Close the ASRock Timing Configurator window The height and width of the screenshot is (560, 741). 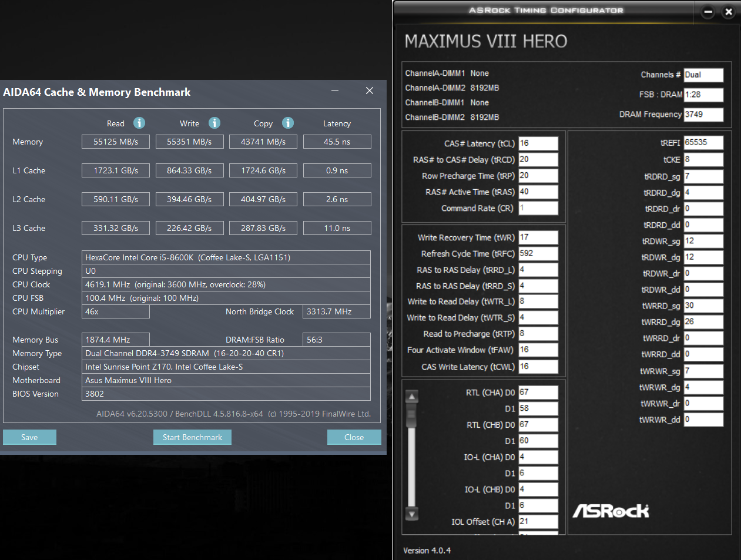[729, 11]
